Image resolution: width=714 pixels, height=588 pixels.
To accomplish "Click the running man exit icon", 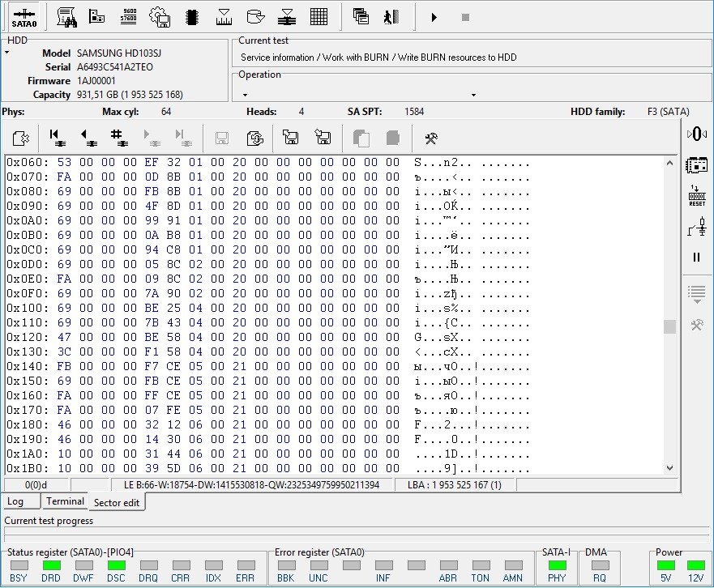I will click(391, 17).
